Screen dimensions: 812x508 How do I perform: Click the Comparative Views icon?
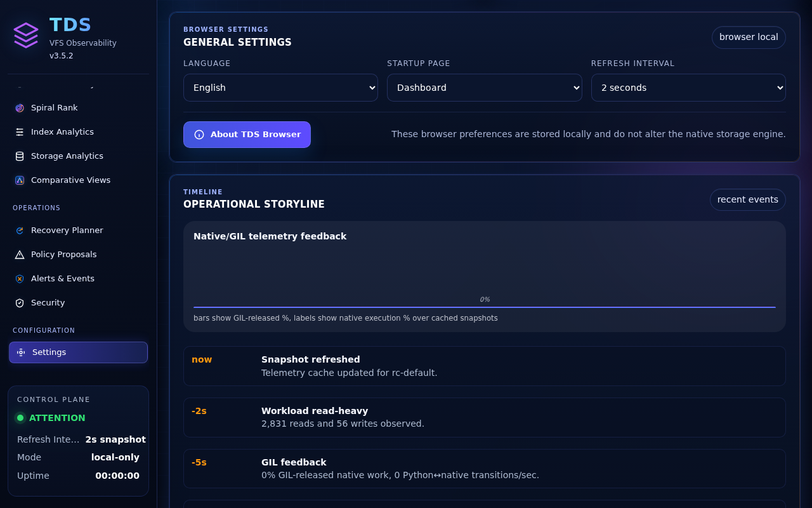point(20,180)
